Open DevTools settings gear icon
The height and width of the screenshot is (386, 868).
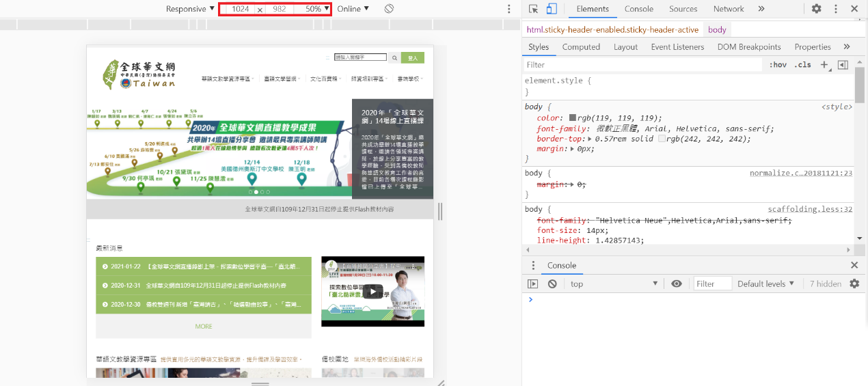point(816,9)
